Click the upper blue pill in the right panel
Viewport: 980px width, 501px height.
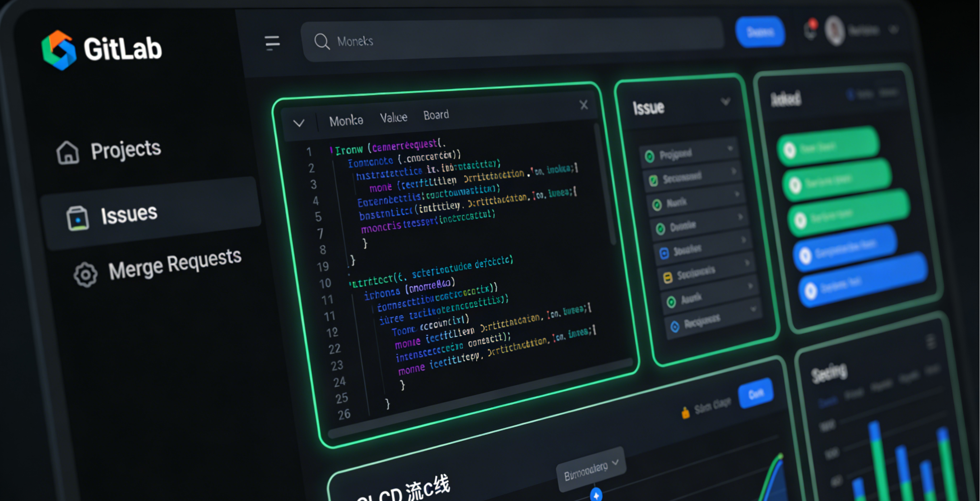coord(845,249)
